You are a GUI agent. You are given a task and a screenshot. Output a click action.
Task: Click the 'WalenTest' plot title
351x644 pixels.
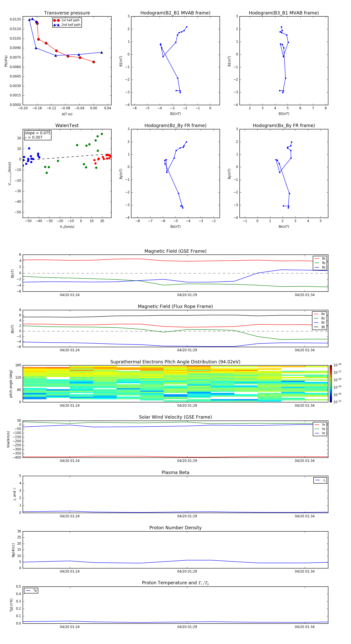pyautogui.click(x=67, y=125)
